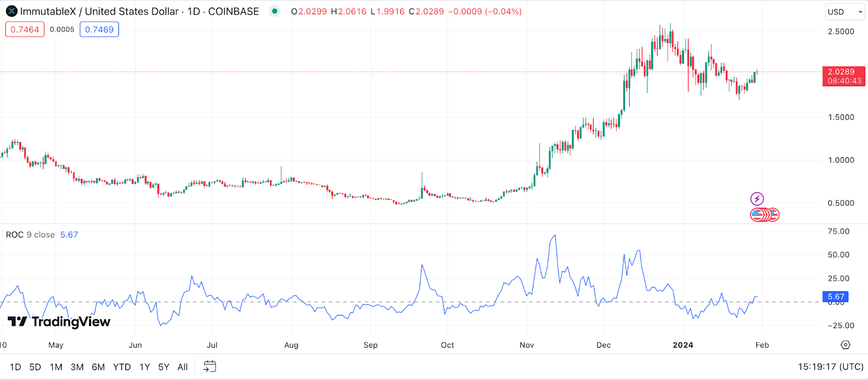Click the 1.0000 price axis label

pyautogui.click(x=841, y=160)
